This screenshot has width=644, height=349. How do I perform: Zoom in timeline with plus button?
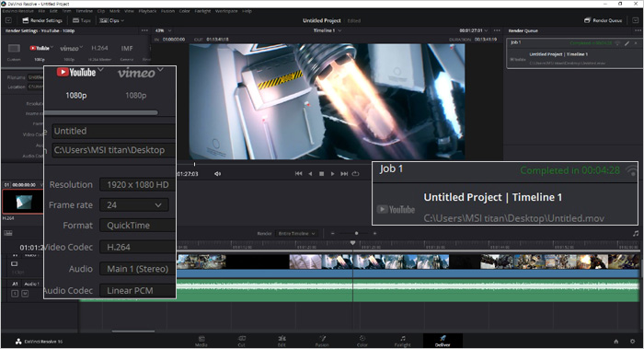click(374, 234)
